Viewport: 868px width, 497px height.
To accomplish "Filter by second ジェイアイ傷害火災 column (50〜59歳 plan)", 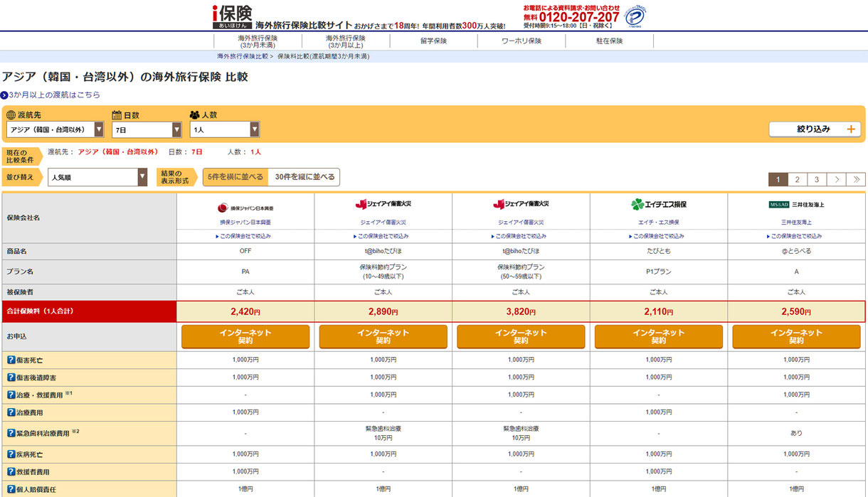I will 521,236.
